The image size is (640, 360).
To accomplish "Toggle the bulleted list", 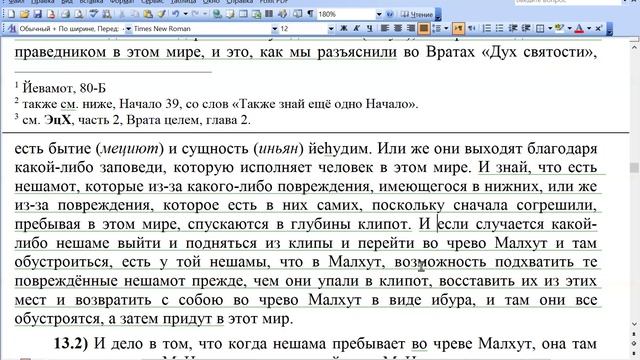I will (500, 28).
